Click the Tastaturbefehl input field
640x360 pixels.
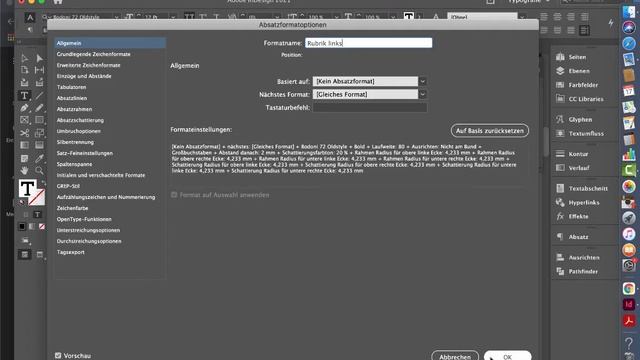[x=370, y=107]
